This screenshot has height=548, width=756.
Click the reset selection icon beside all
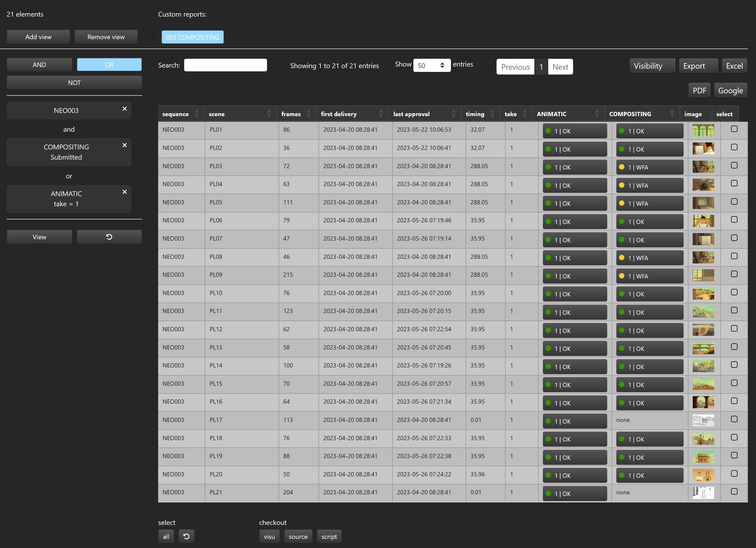pos(186,536)
